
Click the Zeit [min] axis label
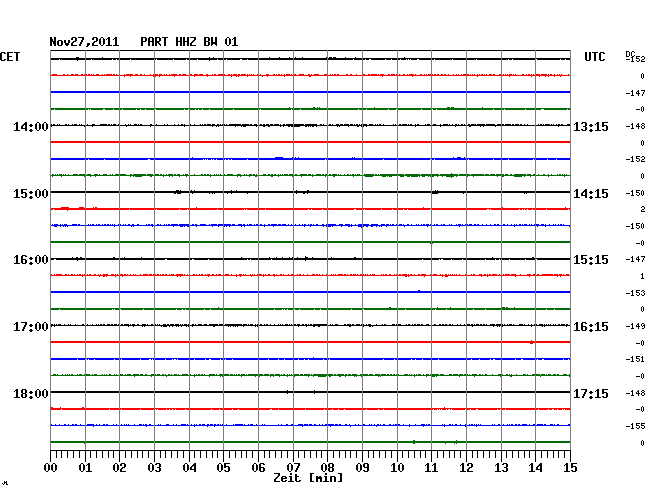point(310,479)
